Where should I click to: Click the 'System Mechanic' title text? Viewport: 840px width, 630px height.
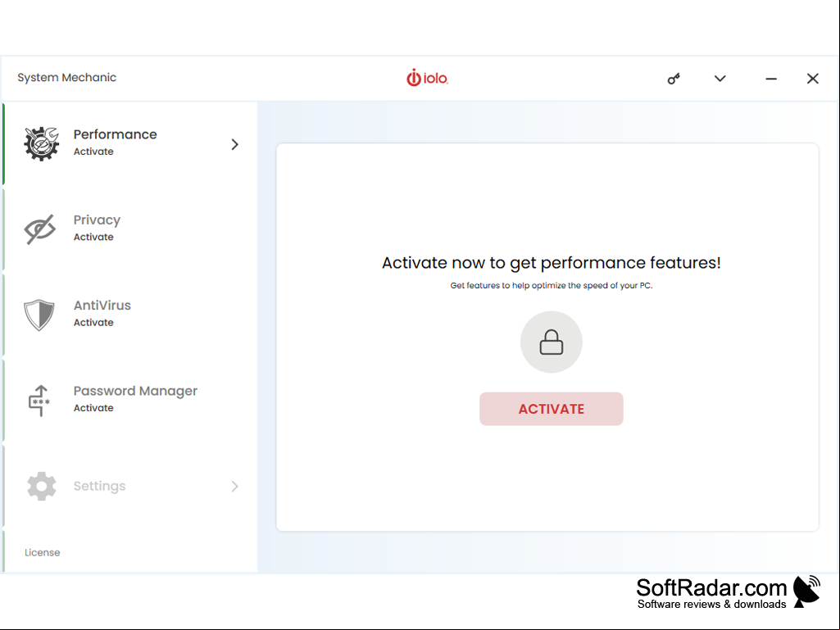pos(67,78)
